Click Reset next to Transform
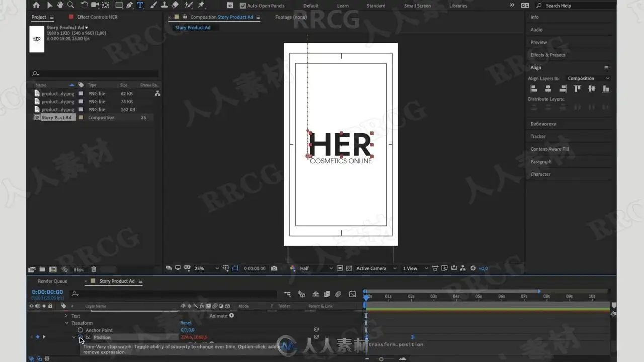644x362 pixels. click(186, 323)
